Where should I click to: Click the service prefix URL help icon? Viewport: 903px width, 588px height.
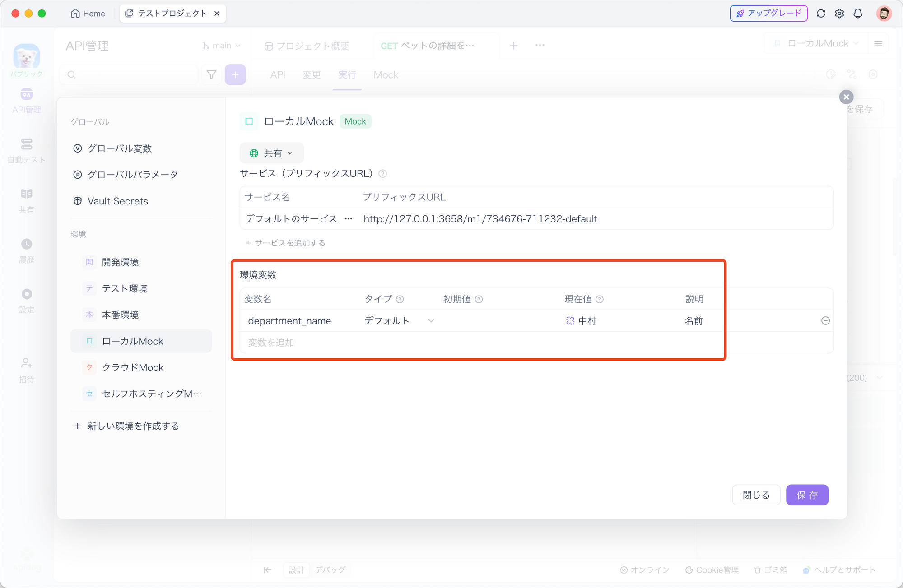382,174
